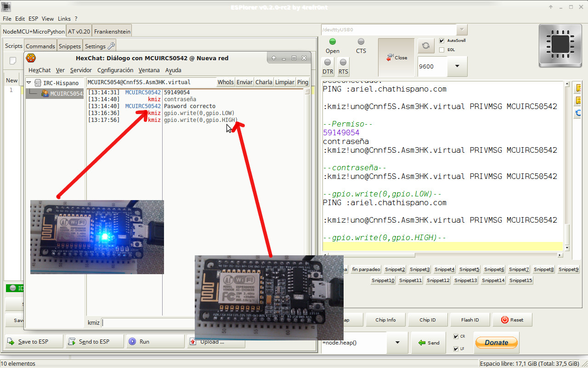Click the HexChat logo icon in title bar
This screenshot has height=368, width=588.
[30, 58]
